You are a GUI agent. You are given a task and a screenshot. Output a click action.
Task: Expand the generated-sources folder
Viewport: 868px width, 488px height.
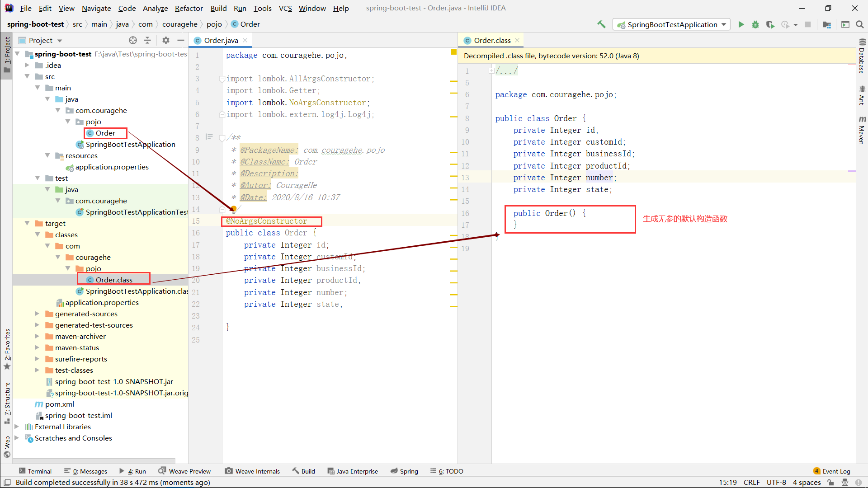(37, 314)
